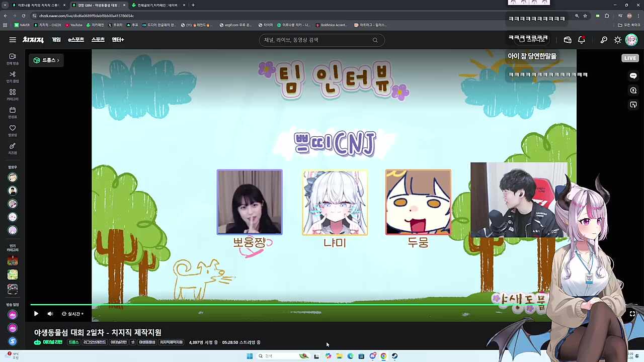Image resolution: width=644 pixels, height=362 pixels.
Task: Click the 야생동물섬 category tag
Action: (x=146, y=342)
